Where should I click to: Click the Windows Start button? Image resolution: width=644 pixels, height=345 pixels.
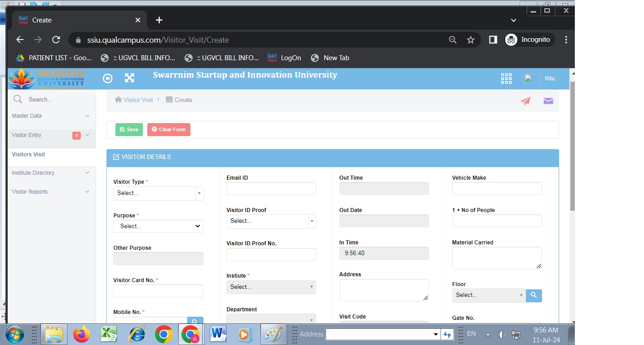click(x=14, y=334)
